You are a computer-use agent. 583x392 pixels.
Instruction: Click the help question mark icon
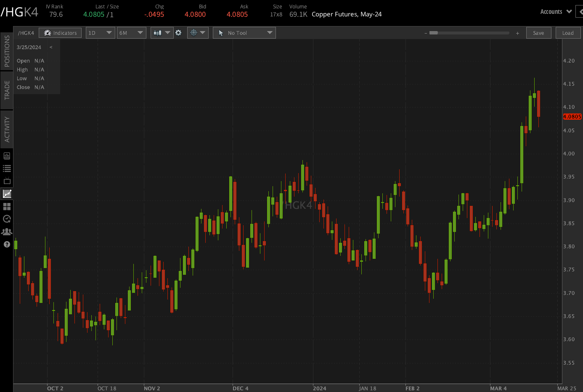pos(7,244)
